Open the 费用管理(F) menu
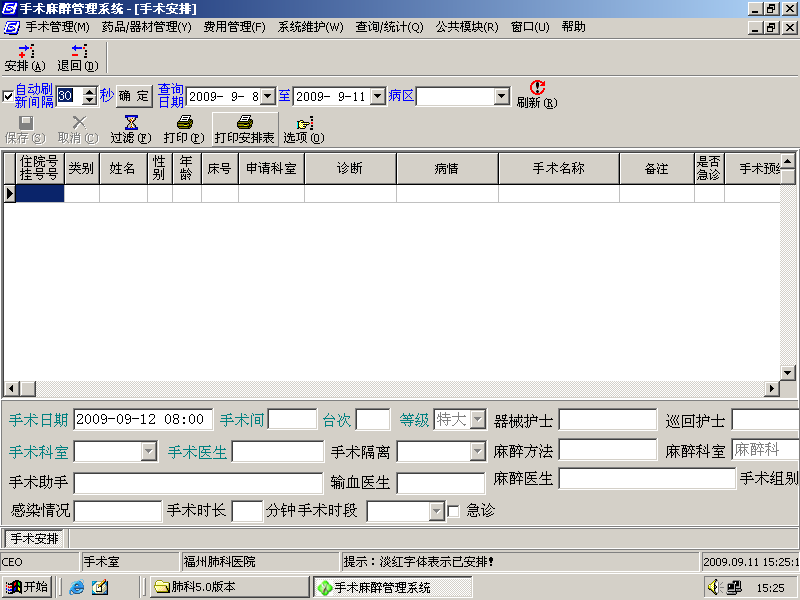This screenshot has width=800, height=600. pyautogui.click(x=235, y=27)
